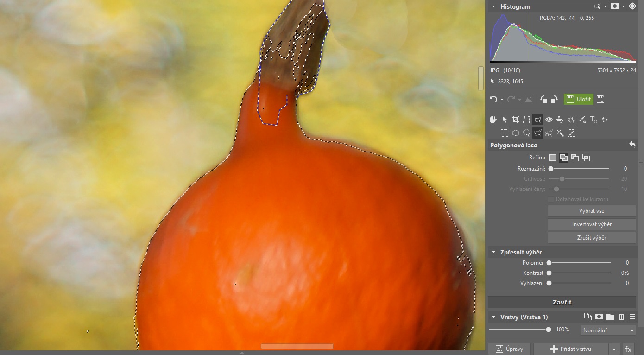The width and height of the screenshot is (644, 355).
Task: Click the histogram graph area
Action: [562, 38]
